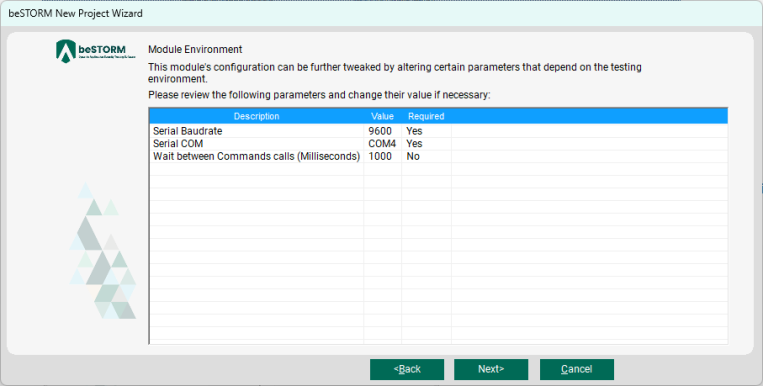Select the Serial Baudrate row
Screen dimensions: 763x386
click(x=438, y=131)
